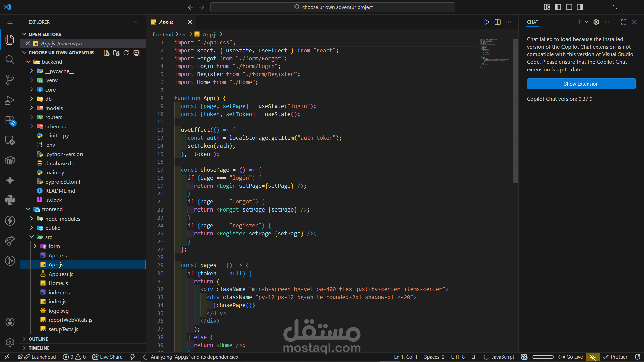This screenshot has height=362, width=644.
Task: Toggle the secondary side bar visibility
Action: 580,7
